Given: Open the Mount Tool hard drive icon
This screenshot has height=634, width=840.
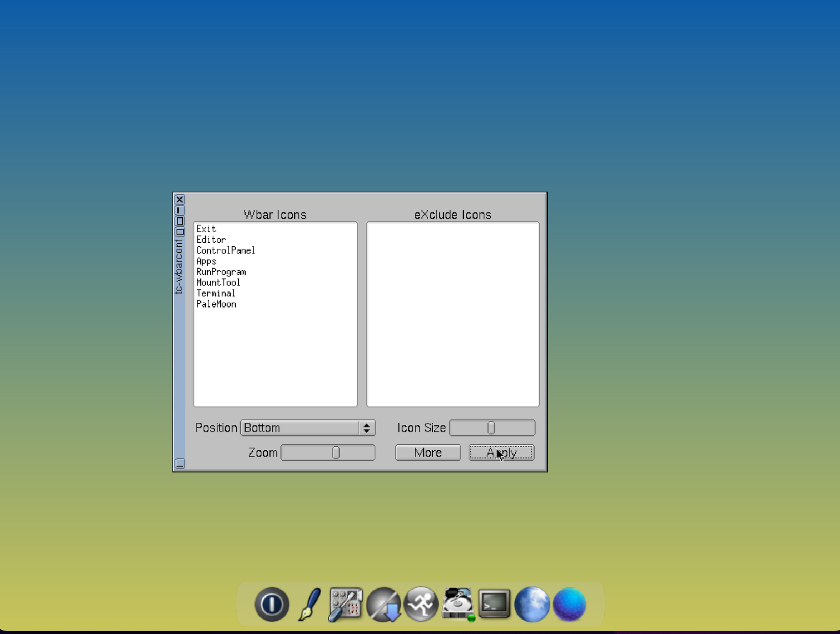Looking at the screenshot, I should point(458,604).
